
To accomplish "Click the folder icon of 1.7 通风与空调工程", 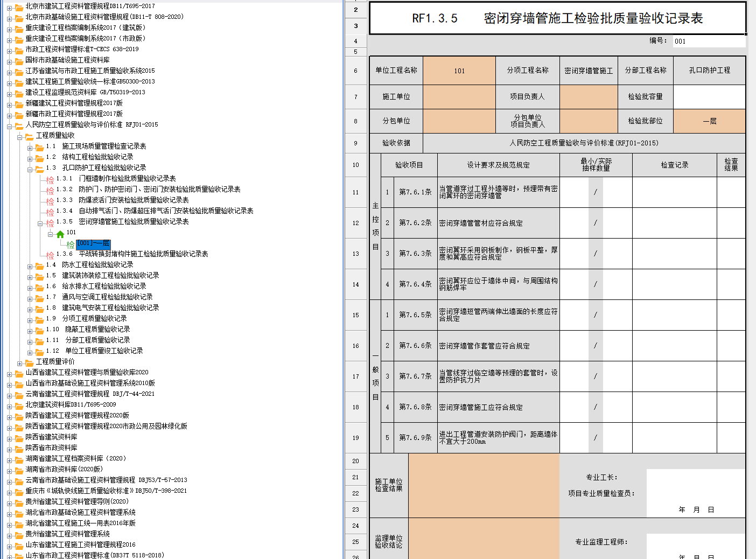I will 39,298.
